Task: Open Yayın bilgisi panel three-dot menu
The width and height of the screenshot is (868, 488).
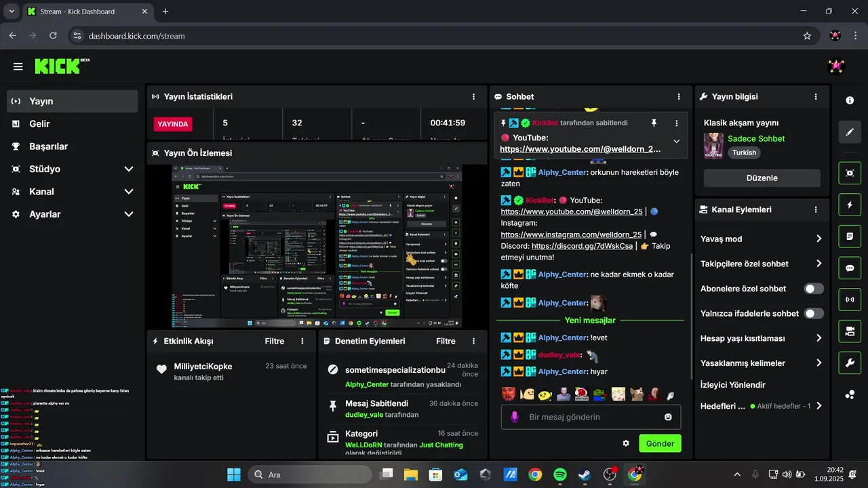Action: [x=816, y=97]
